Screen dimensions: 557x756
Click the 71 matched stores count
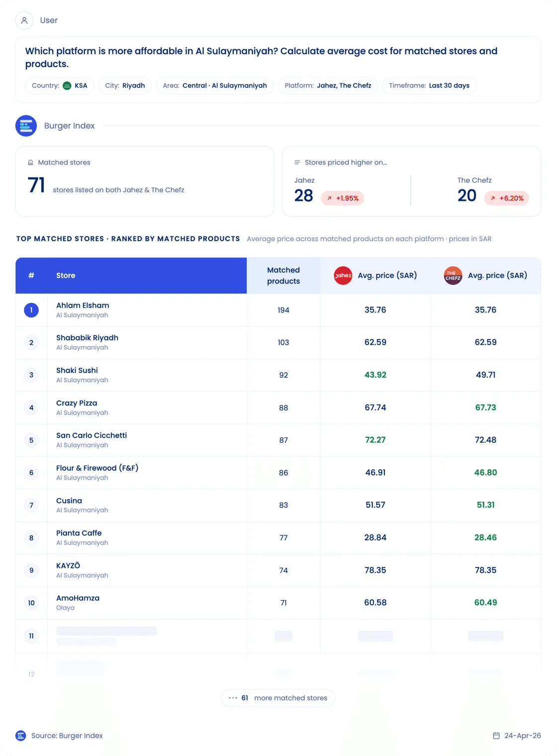point(36,185)
